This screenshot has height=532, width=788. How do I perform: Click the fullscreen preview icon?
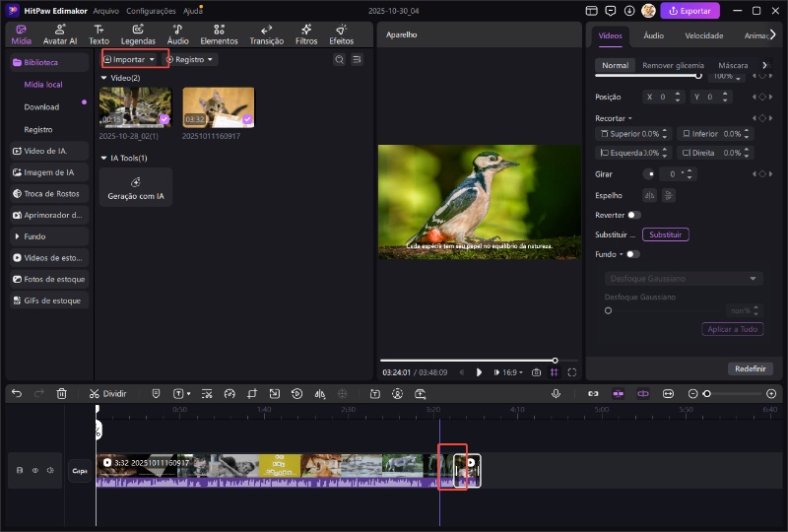[572, 372]
